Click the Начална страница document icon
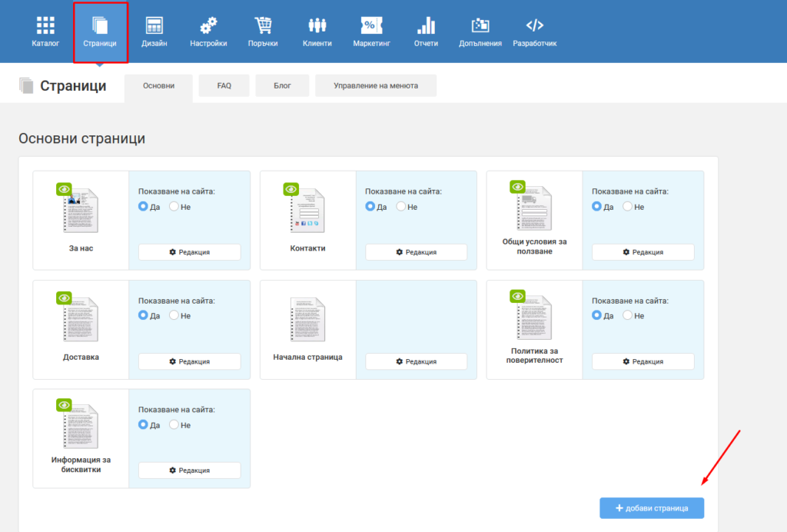Viewport: 787px width, 532px height. (307, 319)
